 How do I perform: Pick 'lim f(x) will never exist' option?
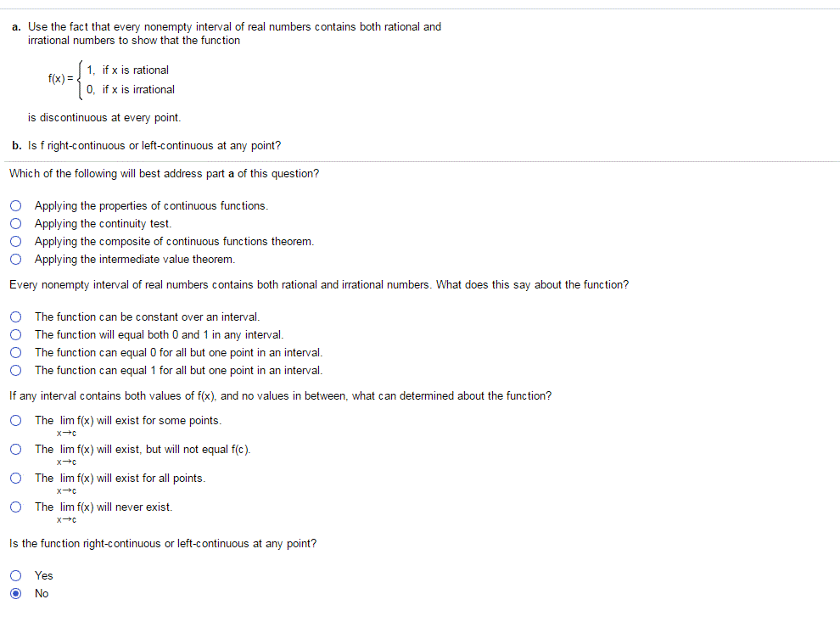[16, 507]
